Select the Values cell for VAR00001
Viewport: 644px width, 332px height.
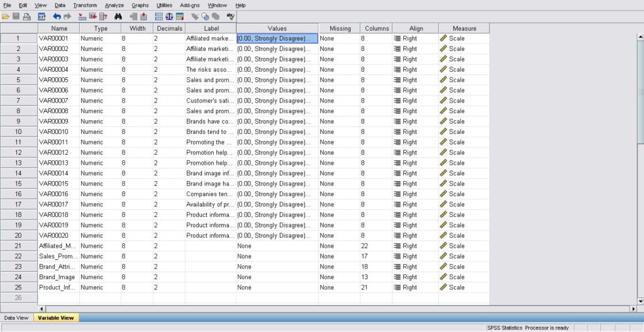(277, 38)
